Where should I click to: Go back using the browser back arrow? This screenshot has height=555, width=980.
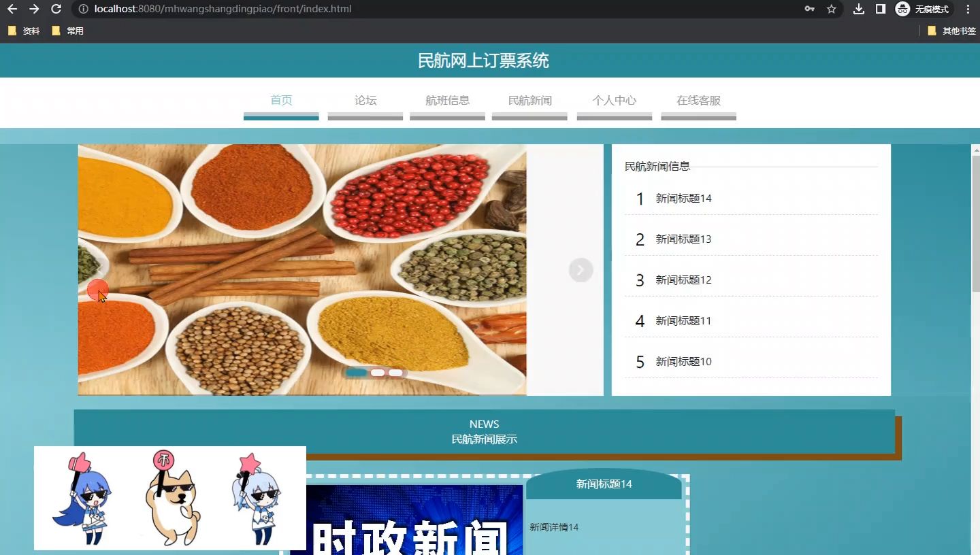coord(12,9)
